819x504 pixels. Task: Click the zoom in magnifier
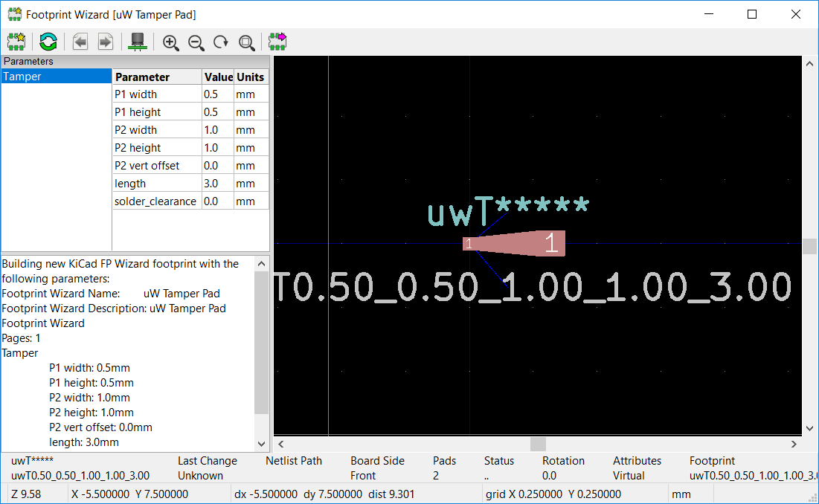(x=171, y=42)
